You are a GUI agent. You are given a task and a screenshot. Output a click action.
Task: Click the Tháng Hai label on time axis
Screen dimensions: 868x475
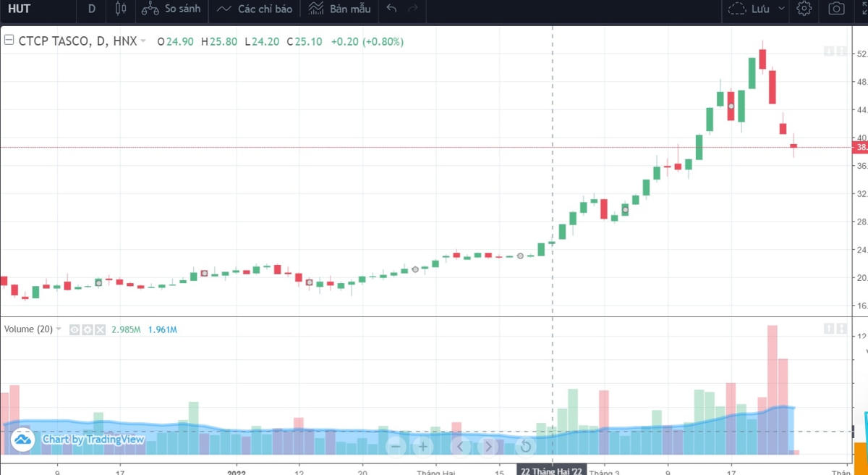[x=435, y=472]
